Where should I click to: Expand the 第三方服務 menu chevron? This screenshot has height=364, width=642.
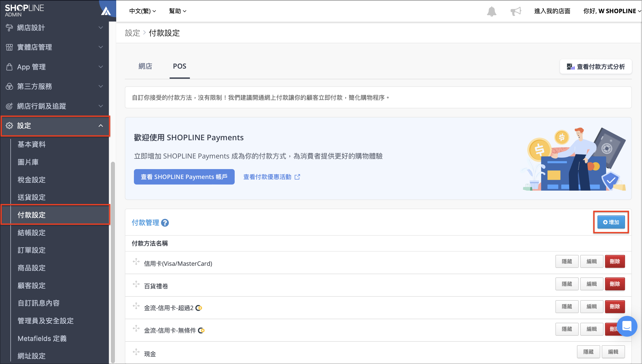101,86
